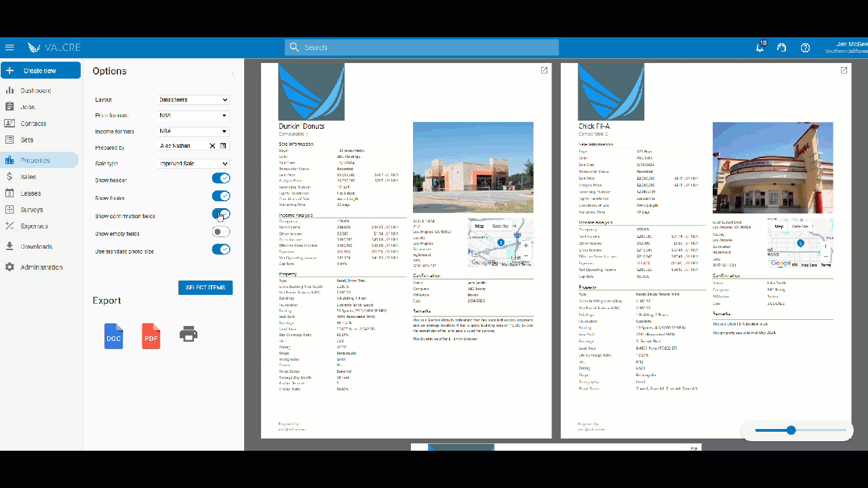Click the Chick Fil-A title text
868x488 pixels.
pyautogui.click(x=593, y=126)
